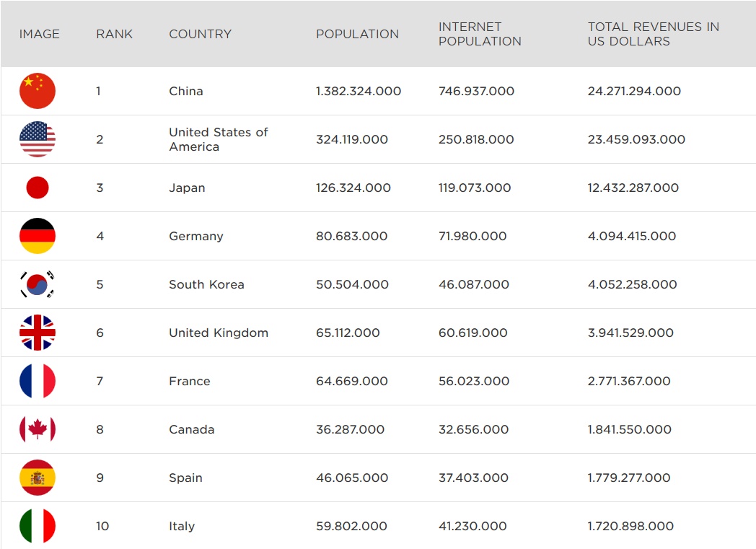Select the Japan flag icon
Viewport: 756px width, 549px height.
tap(38, 188)
